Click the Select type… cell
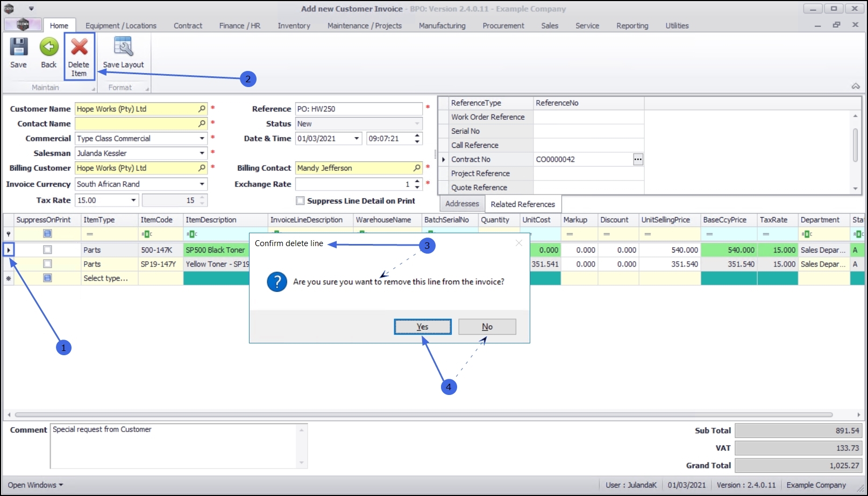This screenshot has height=496, width=868. point(110,278)
